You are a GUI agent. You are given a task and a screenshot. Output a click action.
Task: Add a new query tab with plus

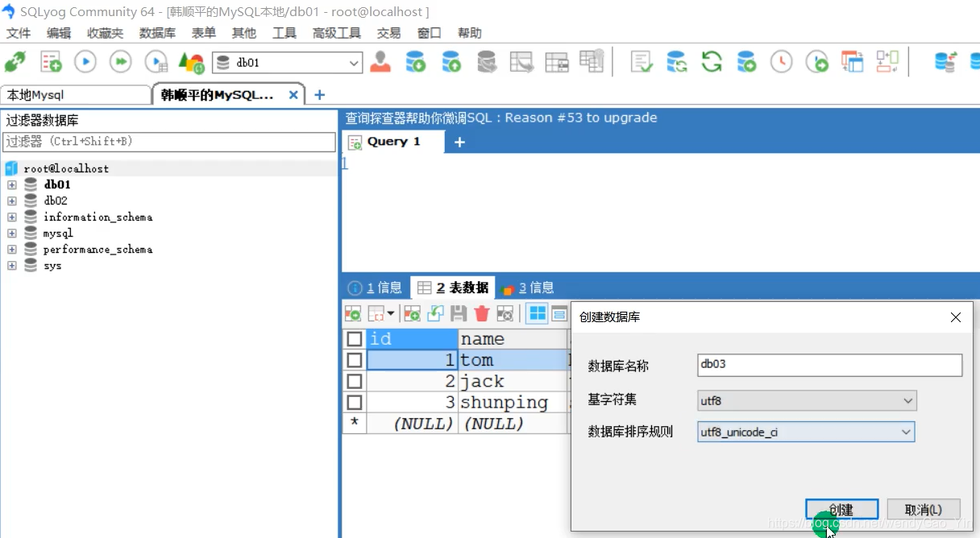tap(459, 142)
